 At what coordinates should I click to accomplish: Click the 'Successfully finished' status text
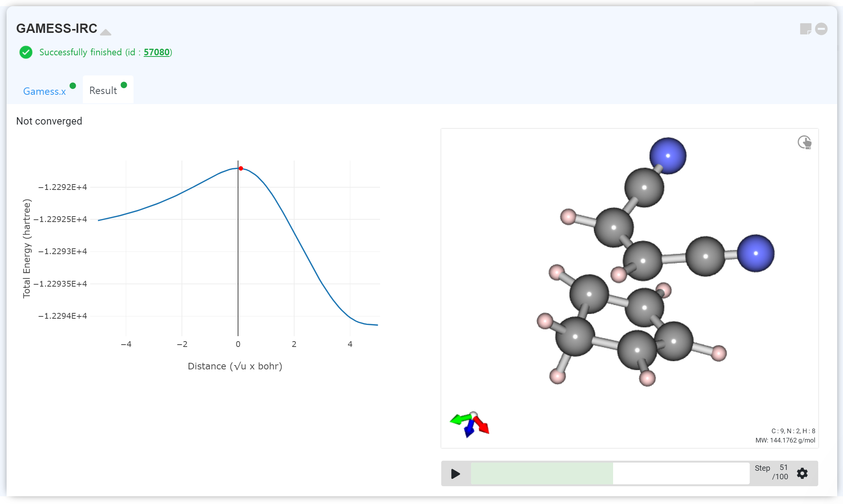click(81, 52)
